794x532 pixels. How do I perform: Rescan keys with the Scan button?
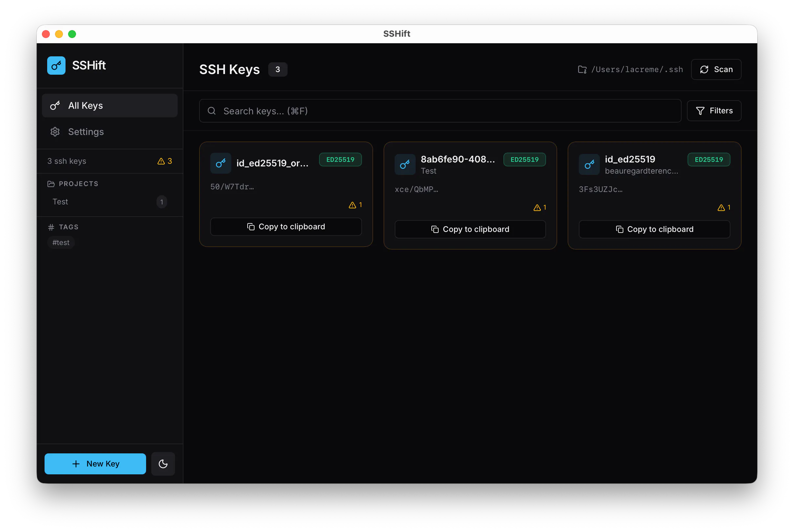pos(716,69)
